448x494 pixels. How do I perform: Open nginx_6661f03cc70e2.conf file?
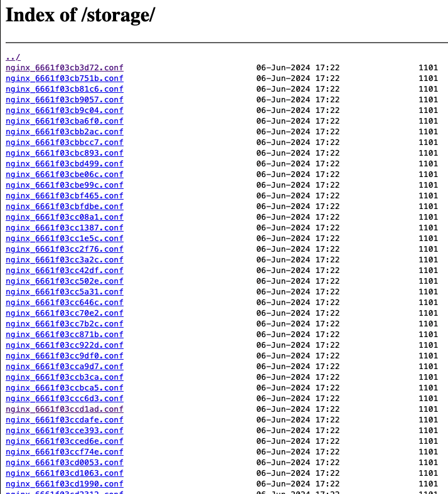point(65,313)
